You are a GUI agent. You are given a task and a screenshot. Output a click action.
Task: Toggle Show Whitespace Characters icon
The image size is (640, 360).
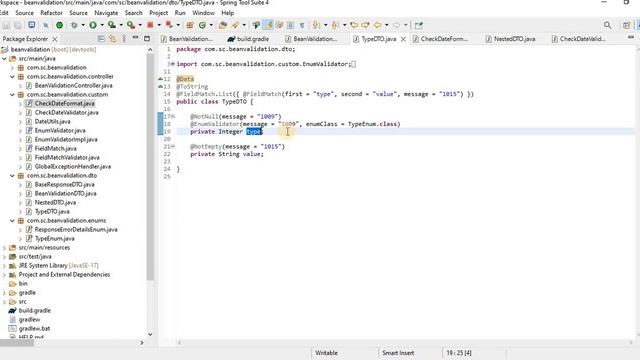pyautogui.click(x=302, y=25)
